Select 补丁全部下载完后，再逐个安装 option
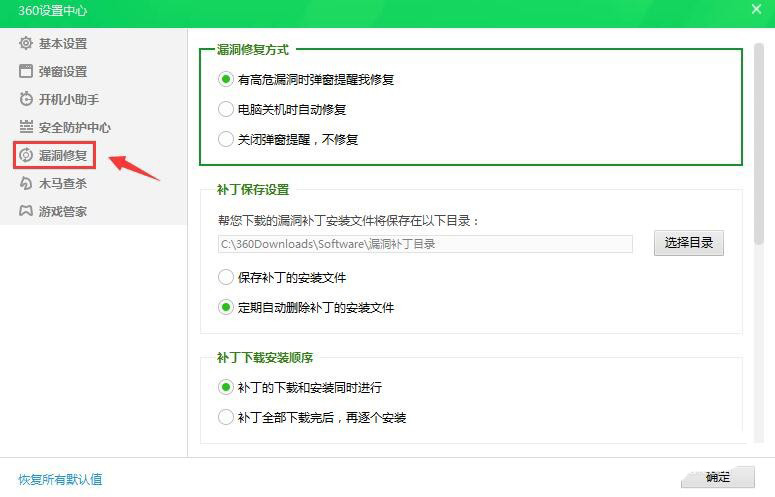The width and height of the screenshot is (775, 497). [x=226, y=417]
